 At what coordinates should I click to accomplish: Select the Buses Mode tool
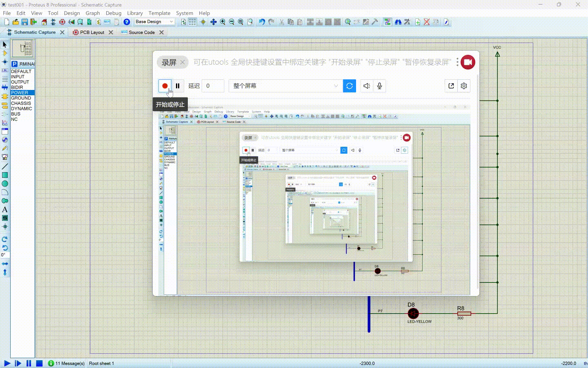[x=5, y=88]
